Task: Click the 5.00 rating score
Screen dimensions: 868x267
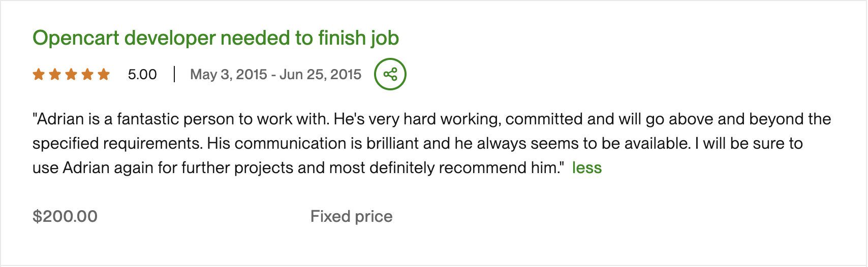Action: (142, 75)
